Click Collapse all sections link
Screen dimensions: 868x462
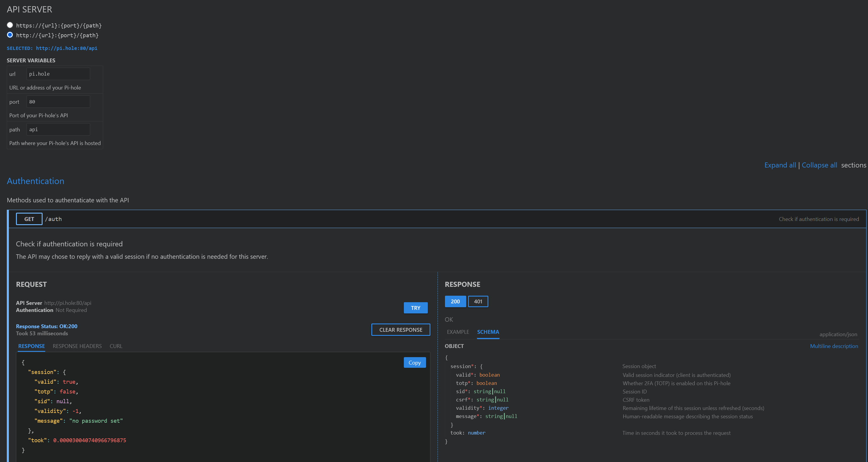[819, 165]
